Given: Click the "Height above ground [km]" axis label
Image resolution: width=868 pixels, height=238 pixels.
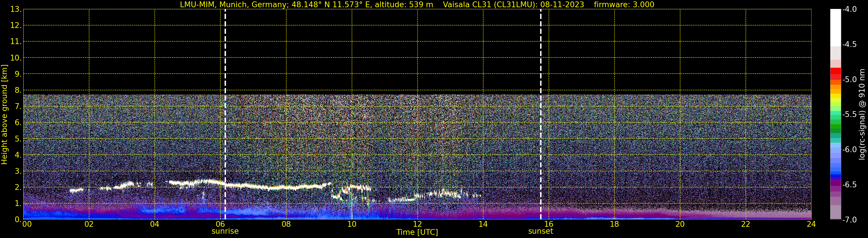Looking at the screenshot, I should pos(4,115).
